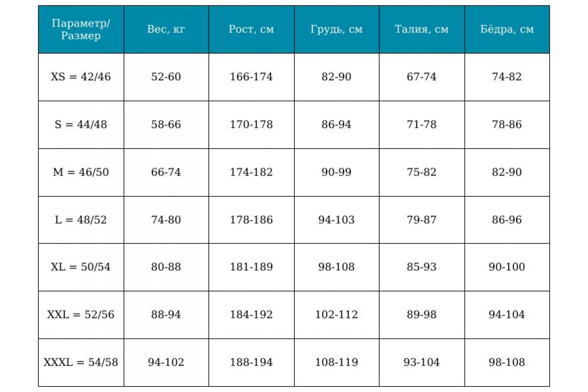Click the "Талия, см" column header
Image resolution: width=588 pixels, height=392 pixels.
pyautogui.click(x=421, y=29)
